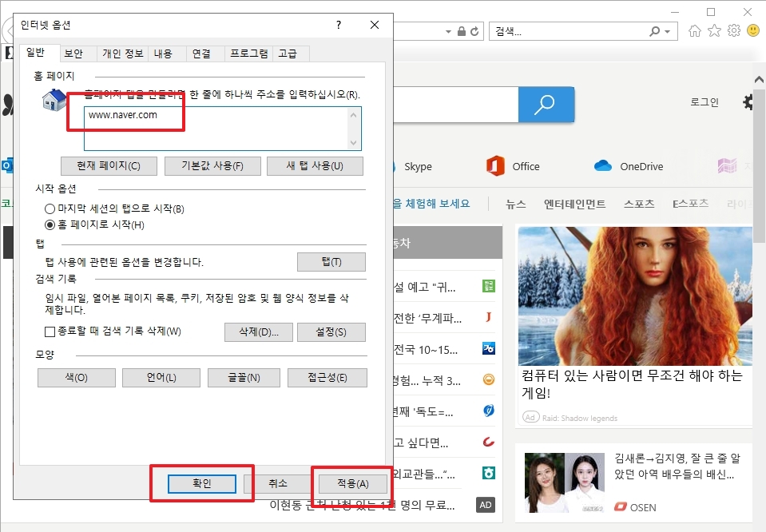Image resolution: width=766 pixels, height=532 pixels.
Task: Open the 색(O) appearance button
Action: click(76, 378)
